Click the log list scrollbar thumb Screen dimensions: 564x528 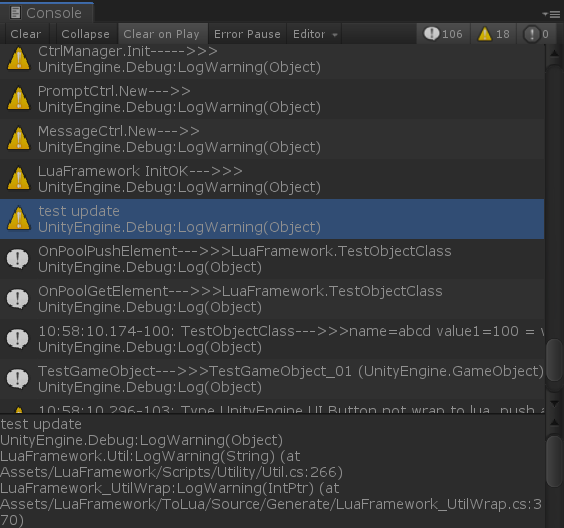click(554, 360)
